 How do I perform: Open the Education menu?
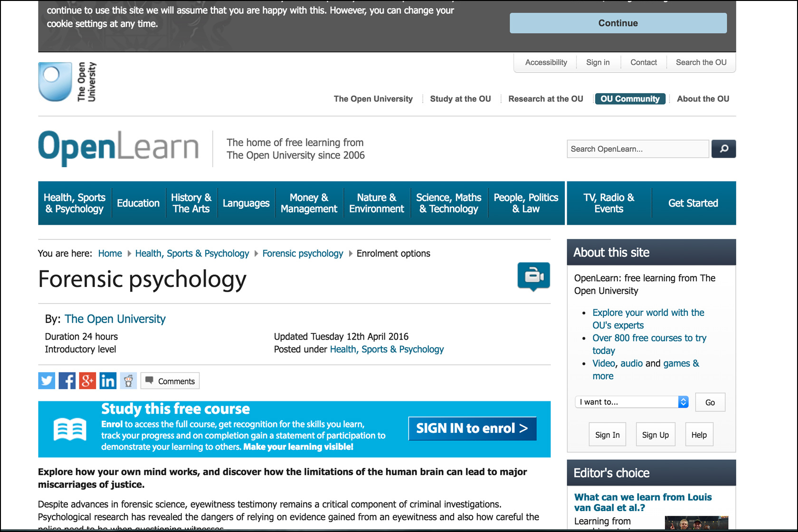tap(138, 203)
